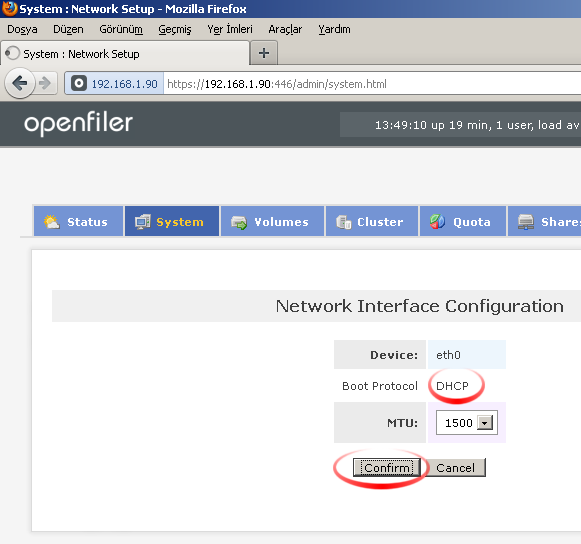Click the uptime status text

[x=477, y=125]
